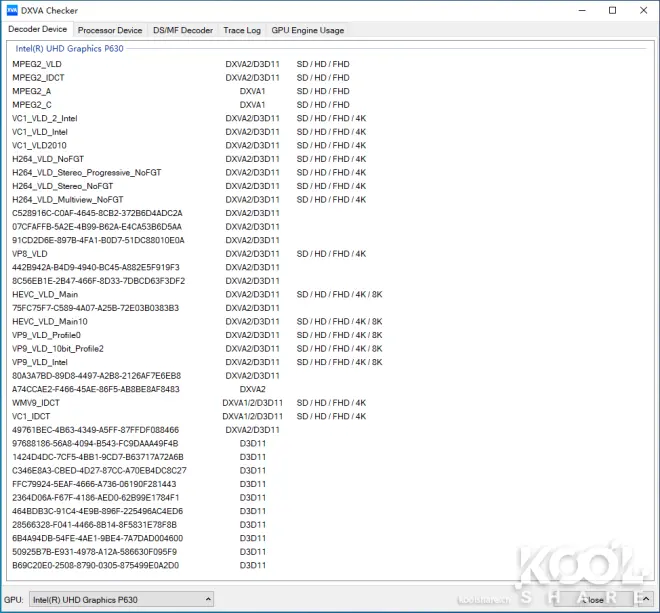Image resolution: width=660 pixels, height=613 pixels.
Task: Open the Trace Log tab
Action: point(242,31)
